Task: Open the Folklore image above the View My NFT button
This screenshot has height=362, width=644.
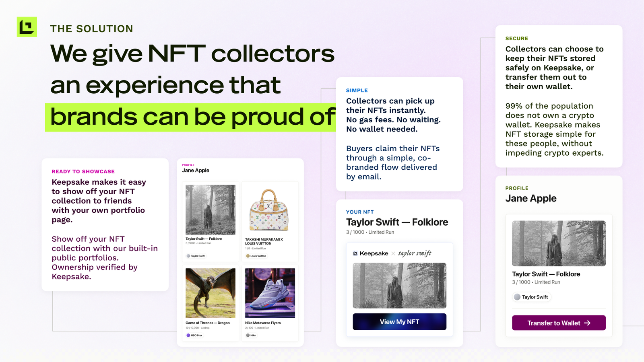Action: point(399,286)
